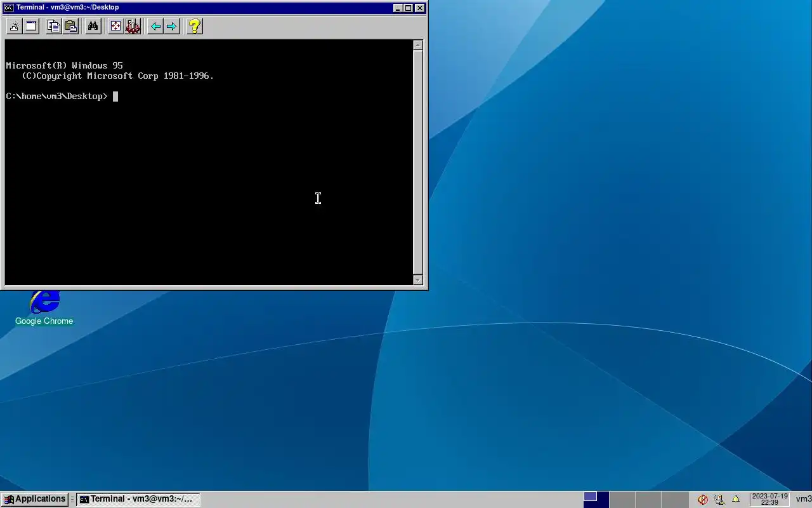Click the date and time clock

pos(769,499)
